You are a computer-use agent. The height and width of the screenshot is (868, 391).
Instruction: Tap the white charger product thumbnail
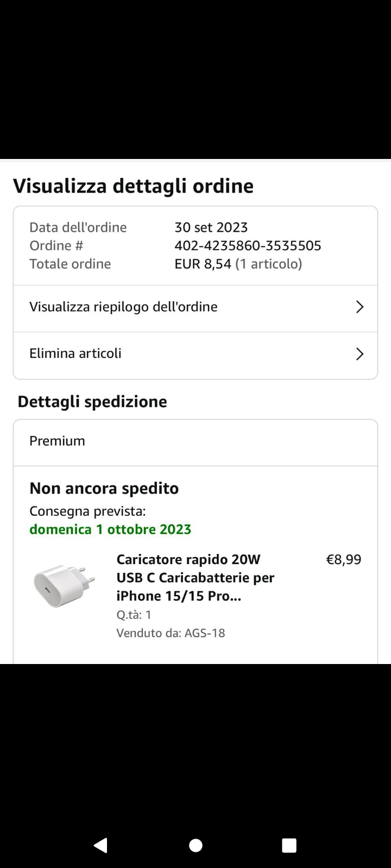tap(64, 585)
